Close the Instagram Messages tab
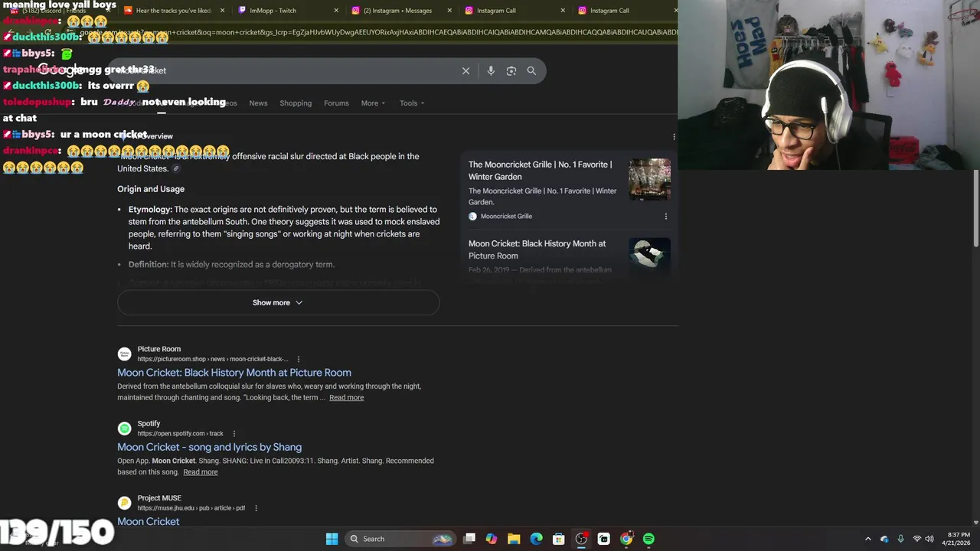 [449, 11]
